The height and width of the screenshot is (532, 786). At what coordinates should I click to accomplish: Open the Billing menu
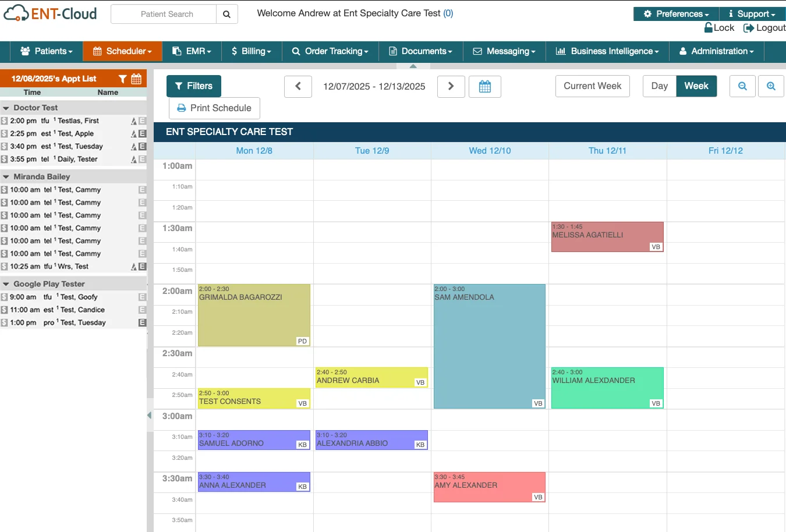(x=252, y=51)
